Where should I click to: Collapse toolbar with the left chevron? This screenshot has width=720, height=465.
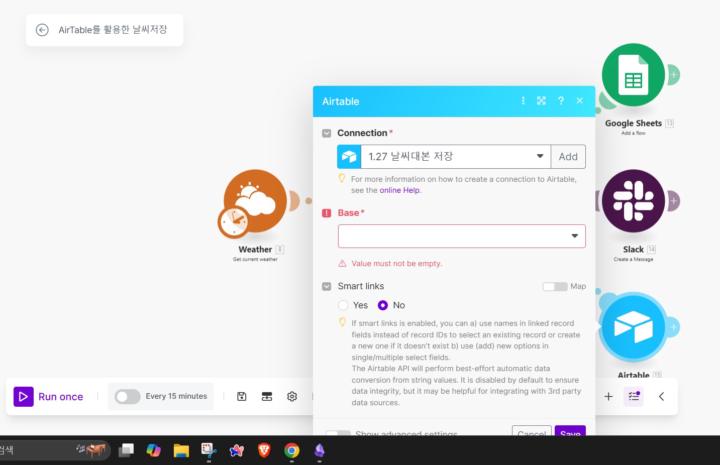[x=661, y=397]
